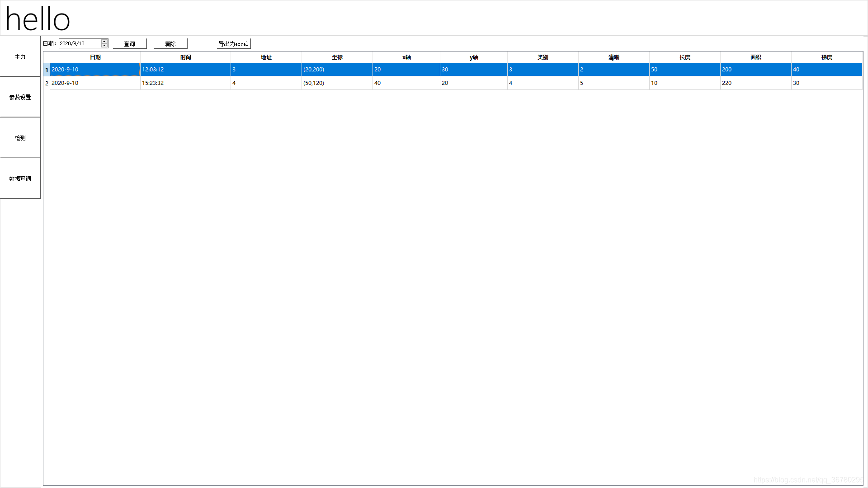Select the x轴 cell in row 2
Viewport: 868px width, 488px height.
click(406, 83)
